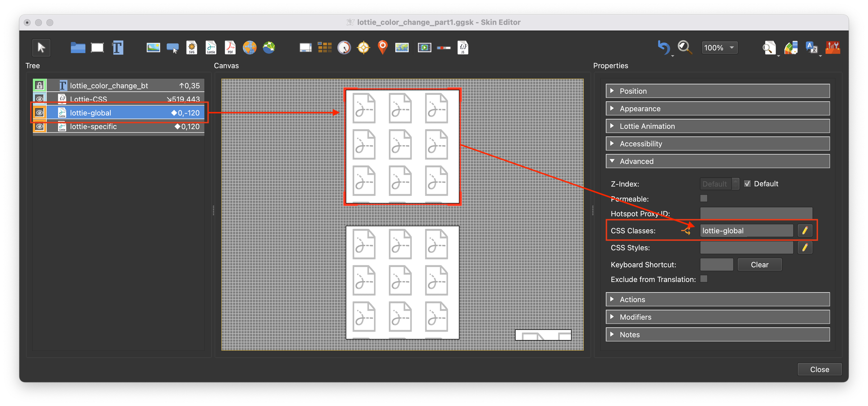
Task: Click the map pin tool icon
Action: tap(383, 48)
